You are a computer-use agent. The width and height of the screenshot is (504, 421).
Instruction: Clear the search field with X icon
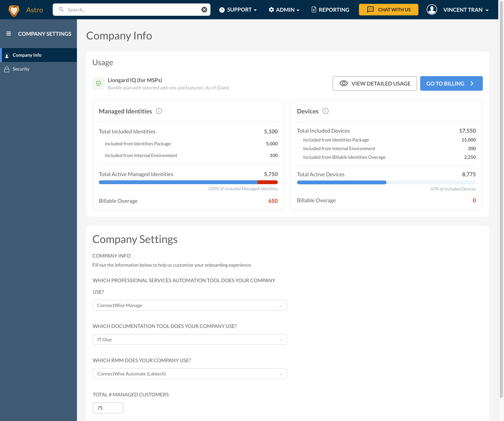tap(204, 10)
